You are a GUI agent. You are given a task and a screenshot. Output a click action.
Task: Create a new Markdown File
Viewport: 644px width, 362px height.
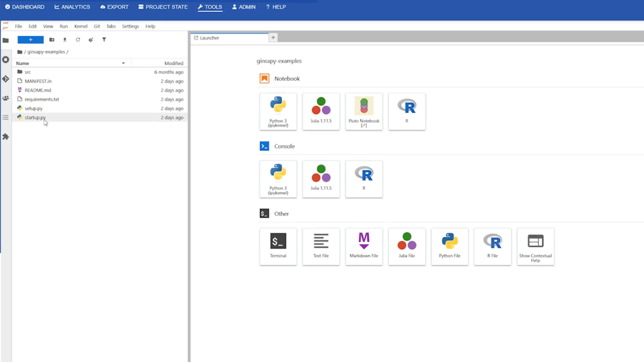click(x=364, y=247)
